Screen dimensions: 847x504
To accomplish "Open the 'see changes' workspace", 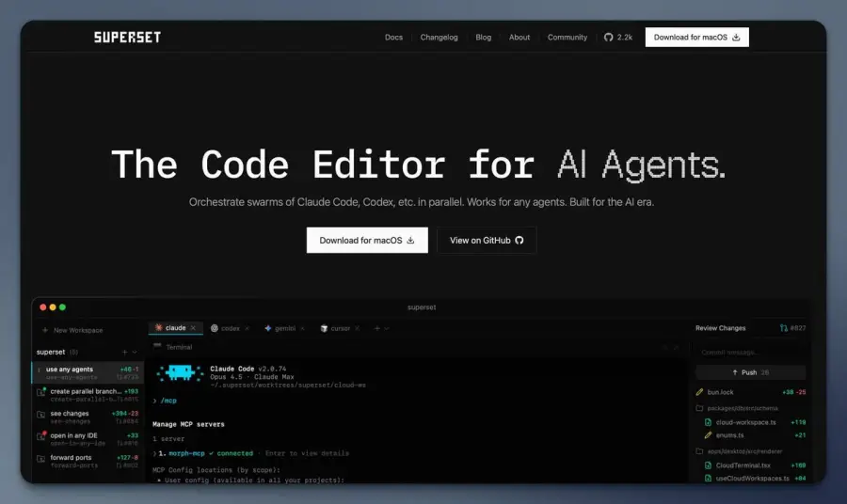I will click(88, 417).
